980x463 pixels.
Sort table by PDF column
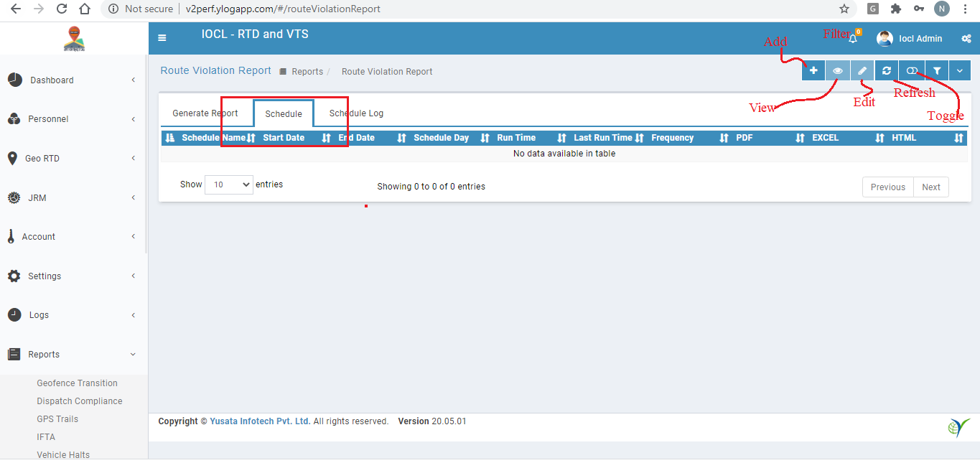[x=769, y=138]
